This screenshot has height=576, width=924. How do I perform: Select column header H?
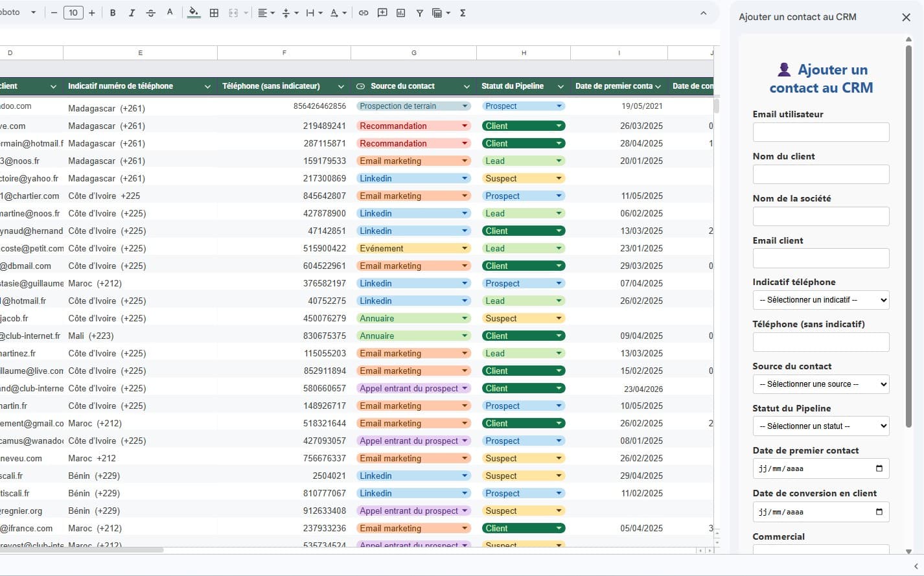tap(524, 53)
